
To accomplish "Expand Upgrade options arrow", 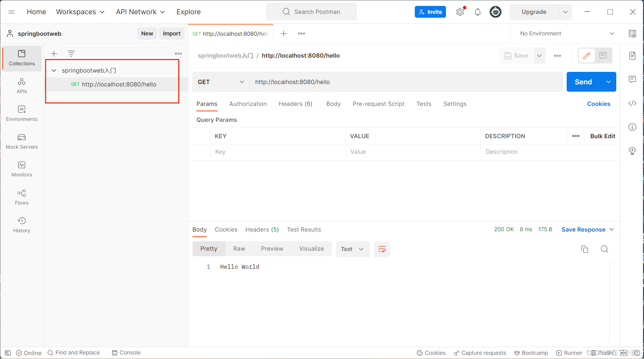I will click(565, 12).
